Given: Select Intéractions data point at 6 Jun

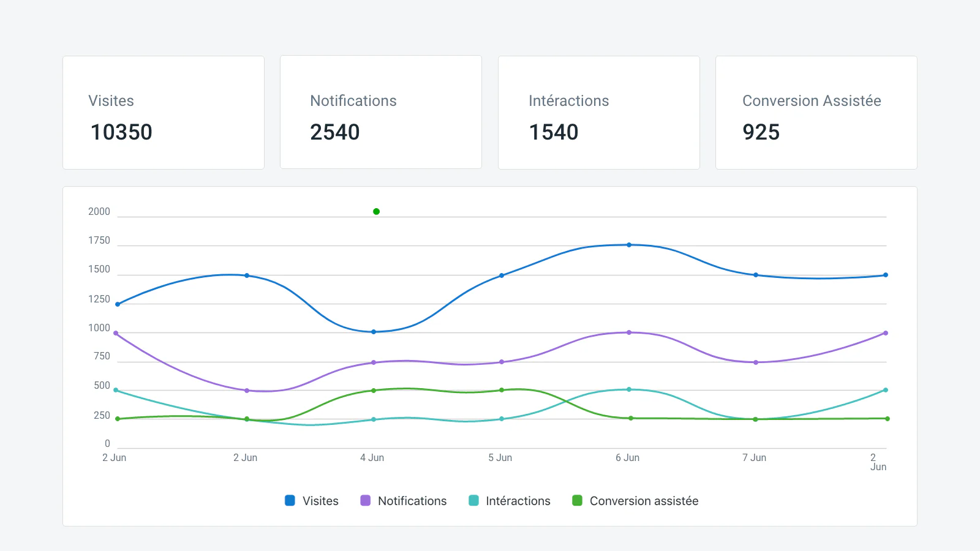Looking at the screenshot, I should (629, 389).
